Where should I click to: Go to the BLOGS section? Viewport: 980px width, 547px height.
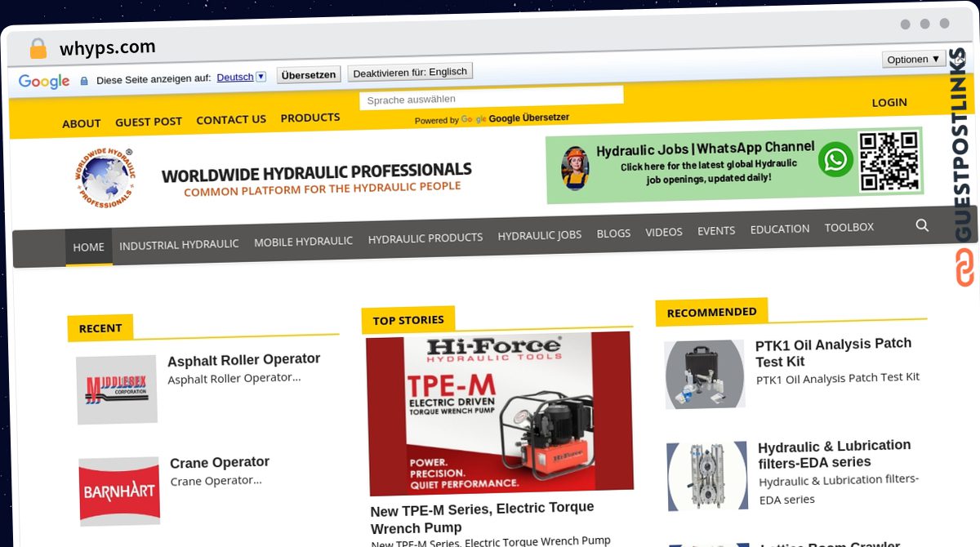coord(613,233)
